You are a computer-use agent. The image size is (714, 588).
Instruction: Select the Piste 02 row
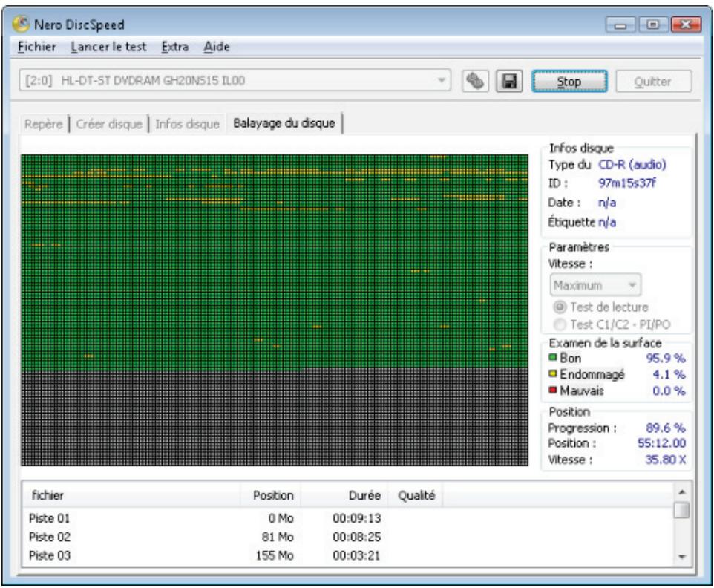click(x=348, y=537)
